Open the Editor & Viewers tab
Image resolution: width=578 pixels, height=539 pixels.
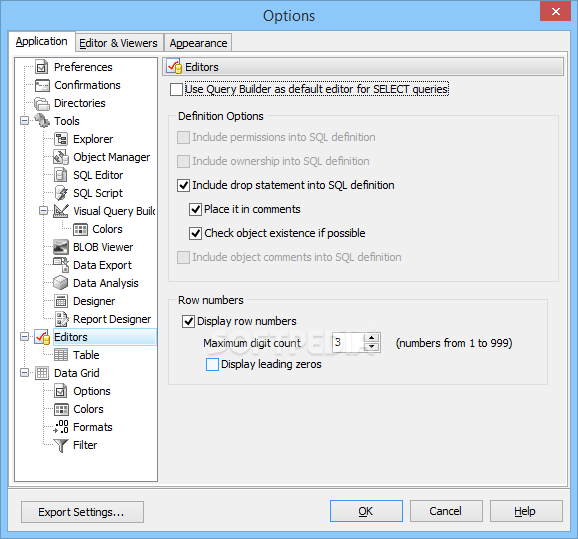[x=118, y=43]
